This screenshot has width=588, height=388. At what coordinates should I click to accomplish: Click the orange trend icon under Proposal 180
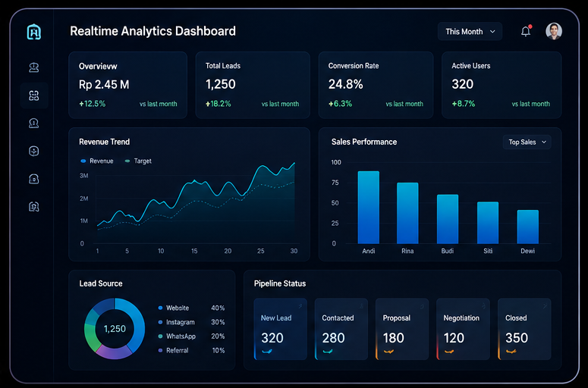pyautogui.click(x=388, y=352)
